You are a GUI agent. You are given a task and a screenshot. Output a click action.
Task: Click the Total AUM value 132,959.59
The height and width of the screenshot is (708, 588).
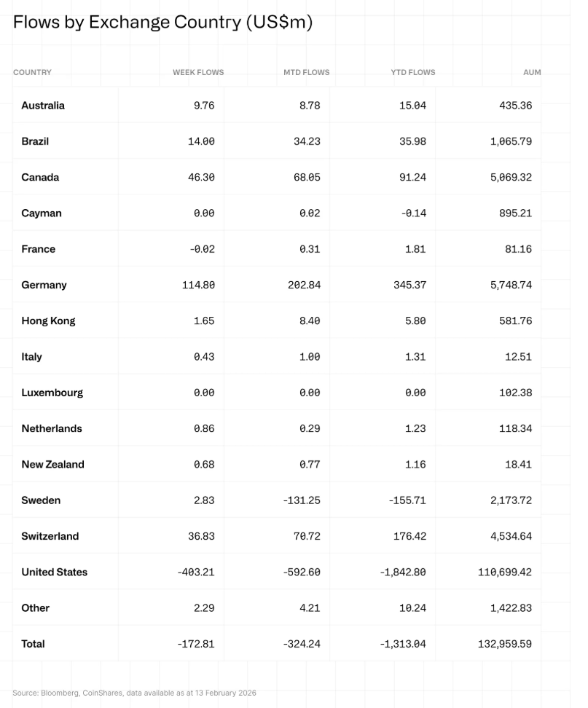[x=505, y=644]
